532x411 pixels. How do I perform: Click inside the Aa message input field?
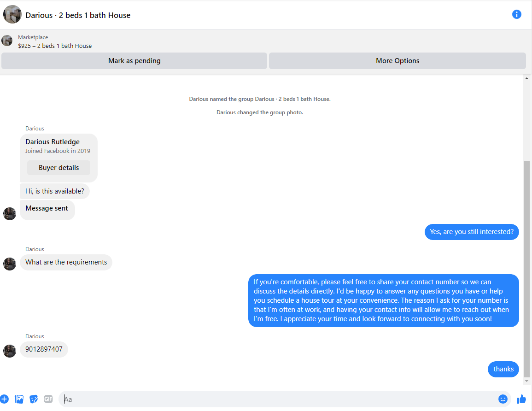(x=278, y=399)
